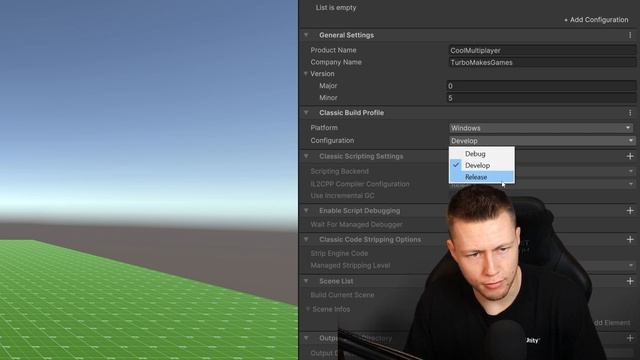
Task: Click the Major version field
Action: (x=542, y=86)
